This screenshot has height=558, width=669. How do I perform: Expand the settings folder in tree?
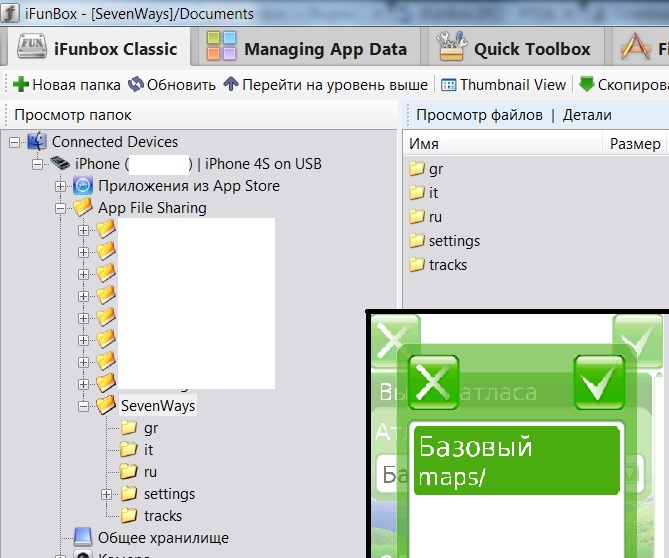pyautogui.click(x=107, y=494)
